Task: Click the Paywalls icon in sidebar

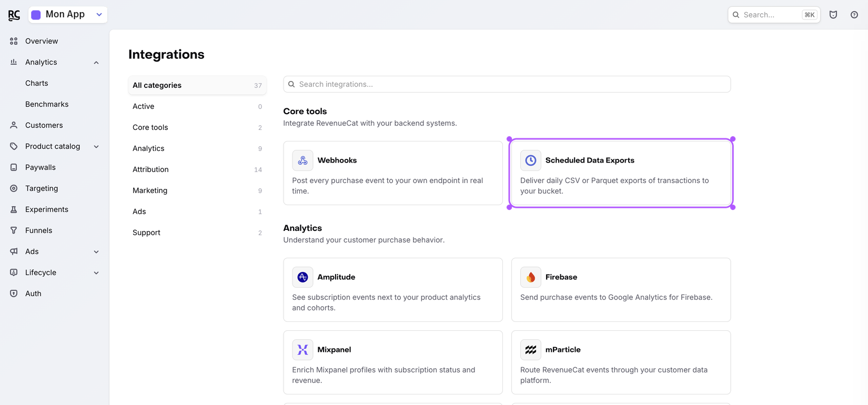Action: [14, 167]
